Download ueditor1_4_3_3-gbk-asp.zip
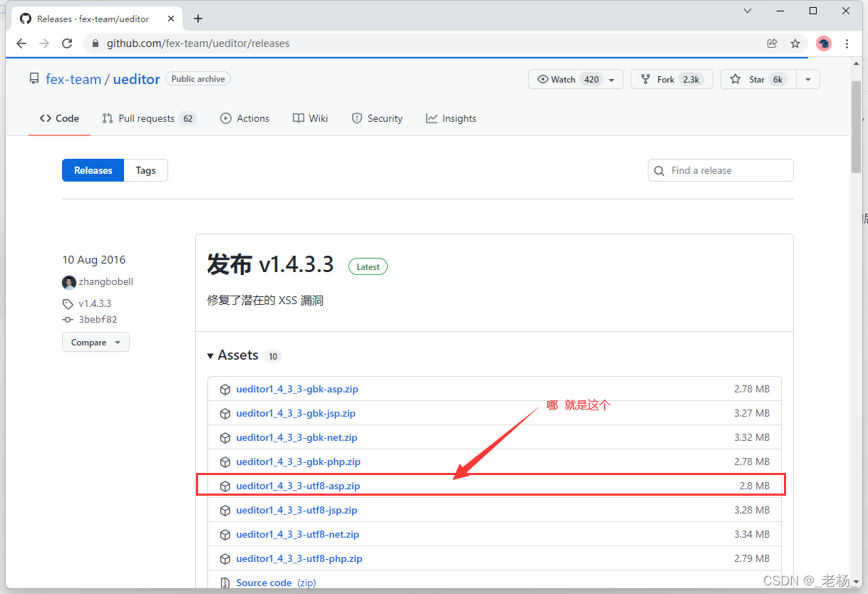 tap(297, 389)
